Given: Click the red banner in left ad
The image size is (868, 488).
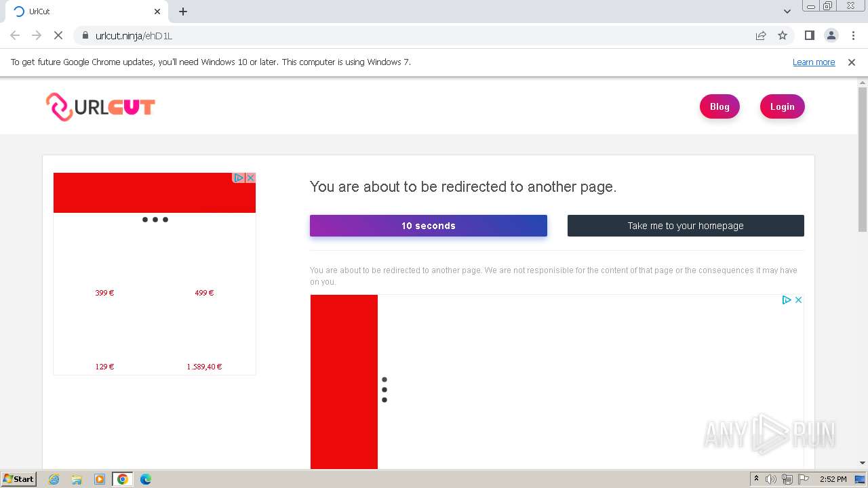Looking at the screenshot, I should [155, 192].
